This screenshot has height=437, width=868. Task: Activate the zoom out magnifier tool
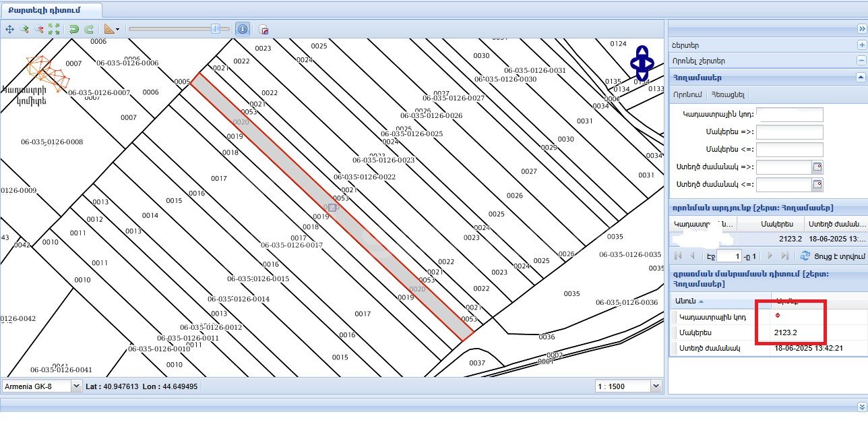39,30
